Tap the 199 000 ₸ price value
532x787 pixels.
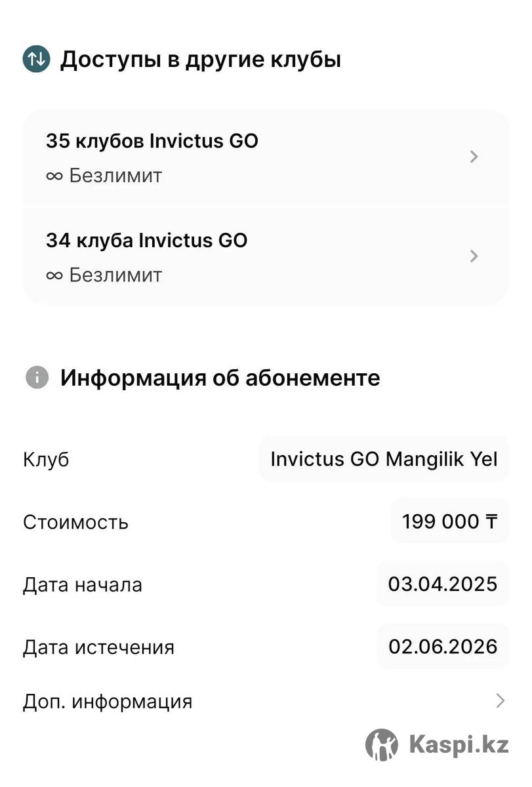pos(449,521)
